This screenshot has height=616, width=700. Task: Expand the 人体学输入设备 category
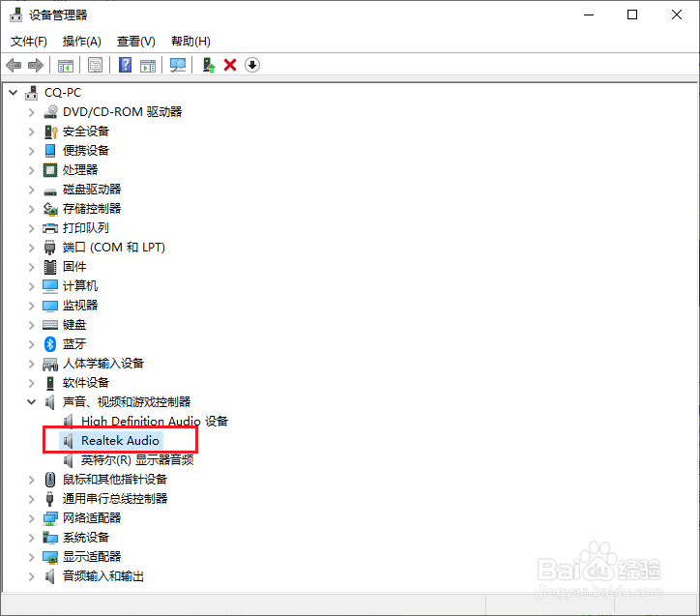click(31, 364)
